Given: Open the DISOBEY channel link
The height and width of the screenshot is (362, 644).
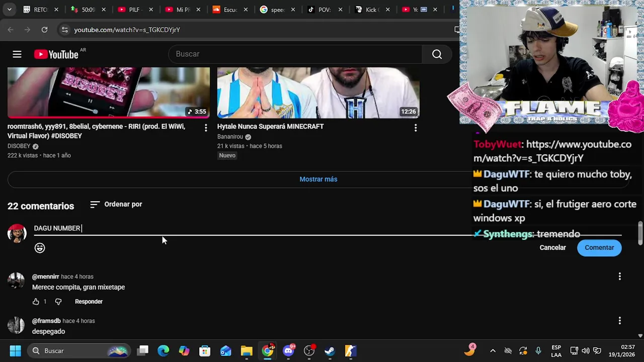Looking at the screenshot, I should point(19,146).
